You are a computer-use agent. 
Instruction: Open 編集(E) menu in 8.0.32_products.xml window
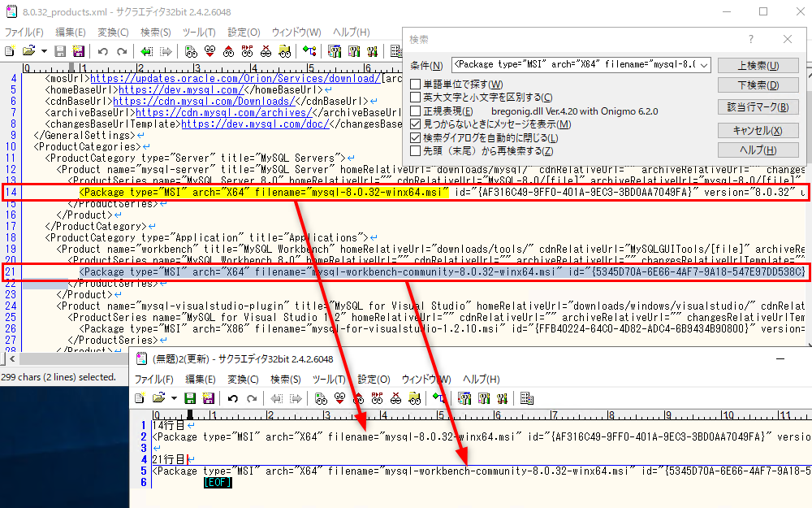coord(71,33)
